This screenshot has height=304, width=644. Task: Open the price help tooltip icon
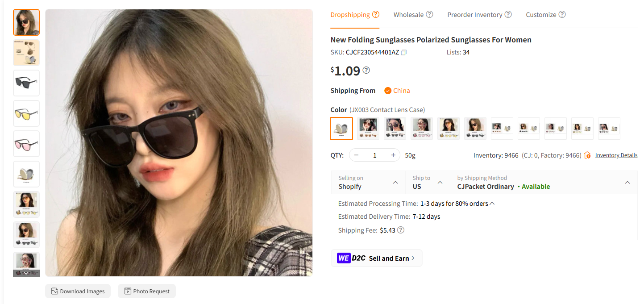pos(366,70)
